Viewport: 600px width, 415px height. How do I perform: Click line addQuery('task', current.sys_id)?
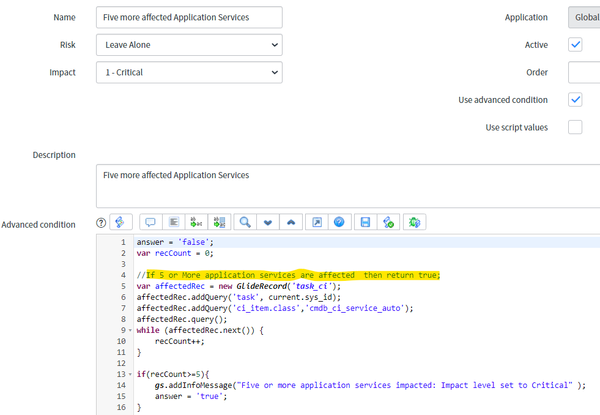(x=238, y=297)
